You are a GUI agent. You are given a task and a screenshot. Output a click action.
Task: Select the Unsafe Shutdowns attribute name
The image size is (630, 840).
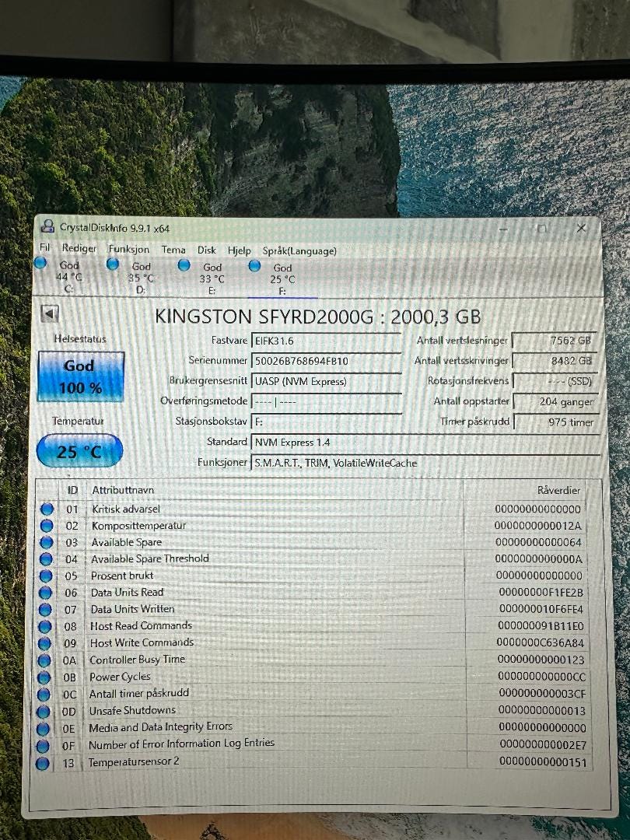(132, 710)
